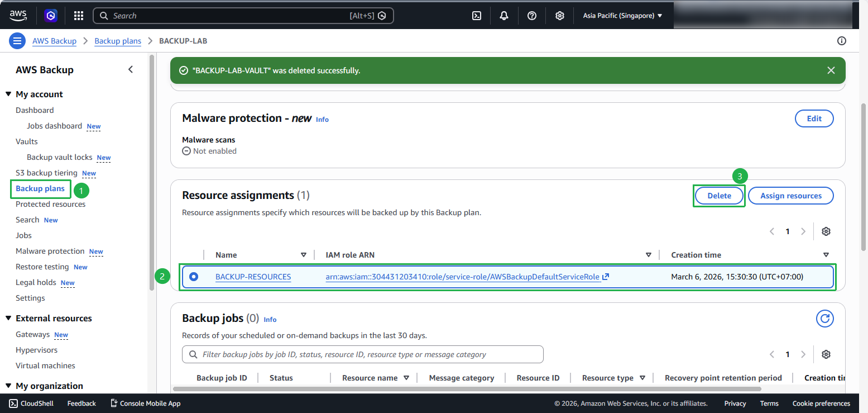Collapse the External resources section
The image size is (868, 413).
coord(8,319)
